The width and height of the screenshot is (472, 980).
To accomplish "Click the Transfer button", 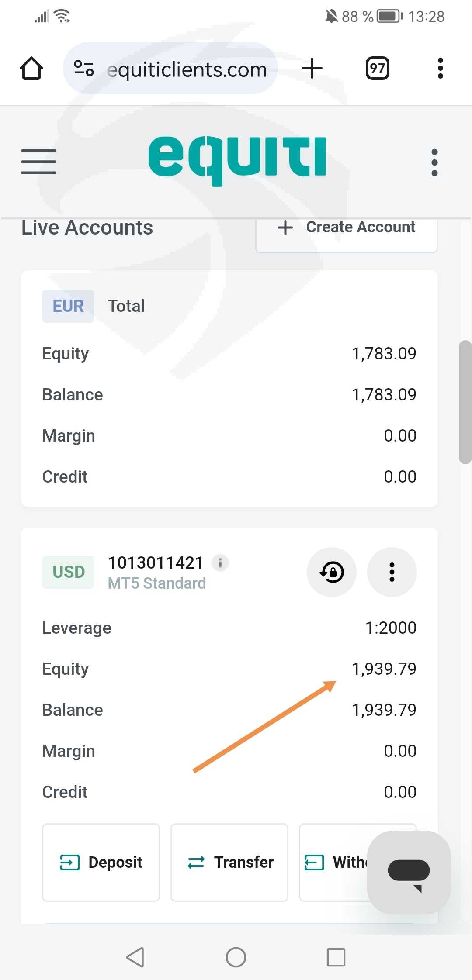I will pyautogui.click(x=229, y=863).
